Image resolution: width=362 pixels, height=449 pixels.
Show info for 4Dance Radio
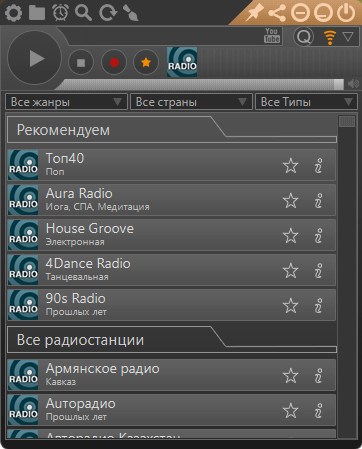coord(319,270)
